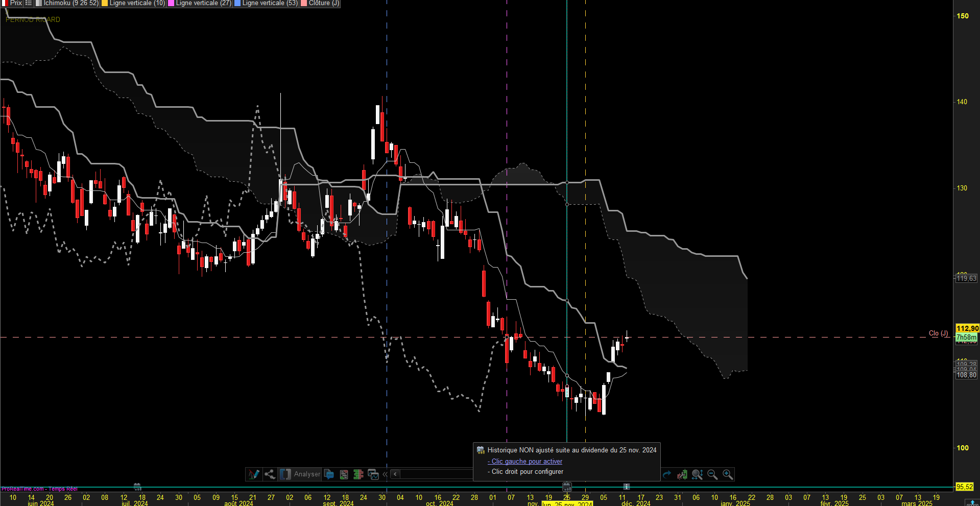The width and height of the screenshot is (980, 506).
Task: Click the zoom out magnifier icon
Action: [712, 474]
